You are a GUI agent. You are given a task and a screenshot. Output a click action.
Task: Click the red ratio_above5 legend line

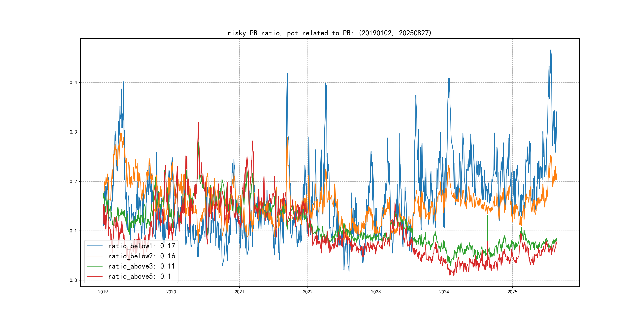point(94,276)
